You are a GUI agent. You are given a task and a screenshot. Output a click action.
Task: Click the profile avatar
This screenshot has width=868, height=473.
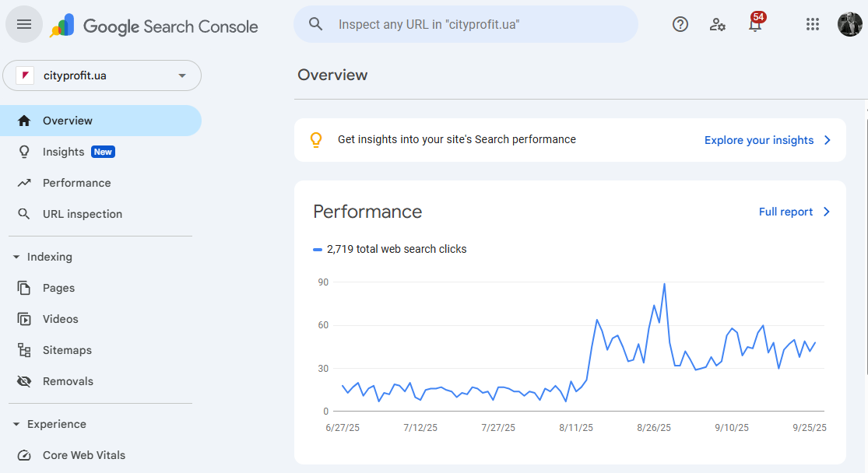coord(848,24)
